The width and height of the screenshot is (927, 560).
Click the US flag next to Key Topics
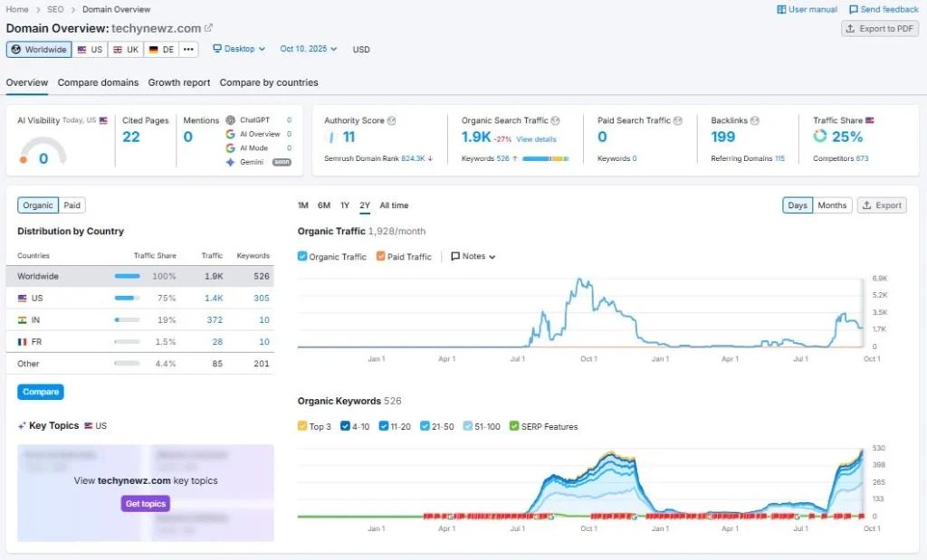[x=89, y=426]
